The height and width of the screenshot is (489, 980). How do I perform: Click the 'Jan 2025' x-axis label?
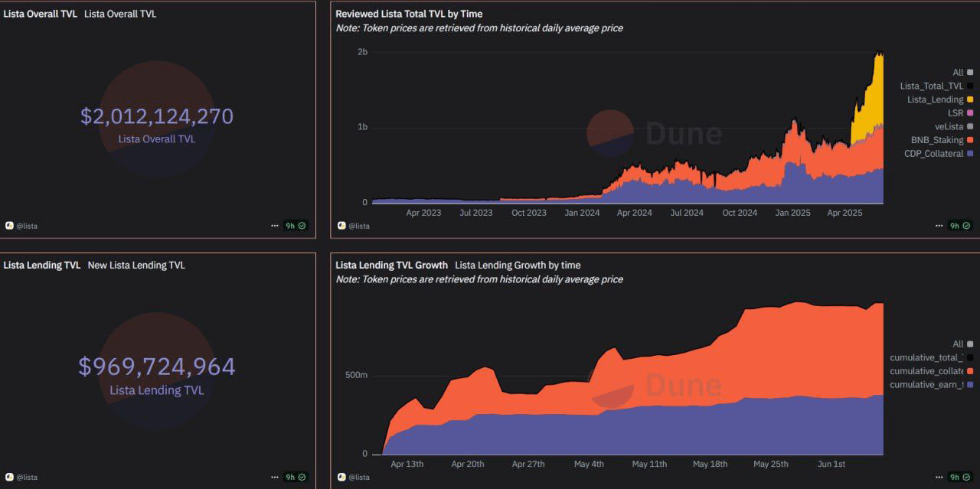(792, 213)
